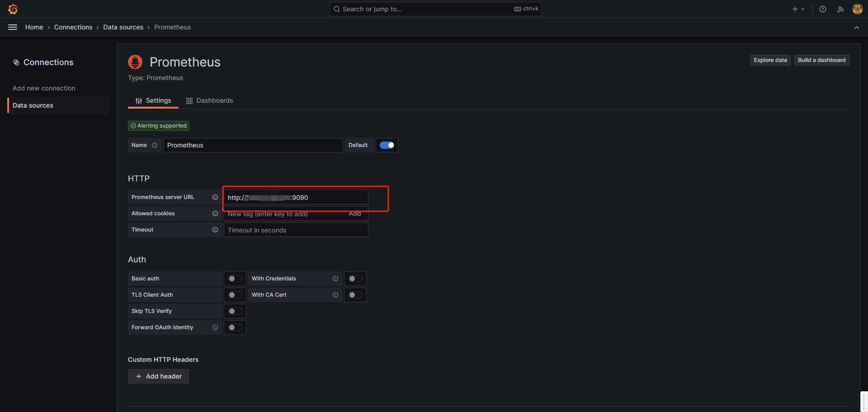Enable Skip TLS Verify switch

click(x=235, y=311)
